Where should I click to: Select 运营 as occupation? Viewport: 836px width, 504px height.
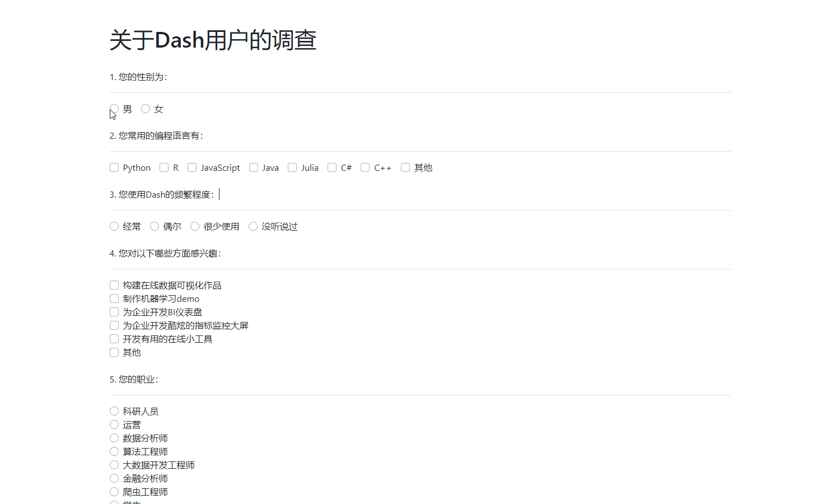coord(114,424)
